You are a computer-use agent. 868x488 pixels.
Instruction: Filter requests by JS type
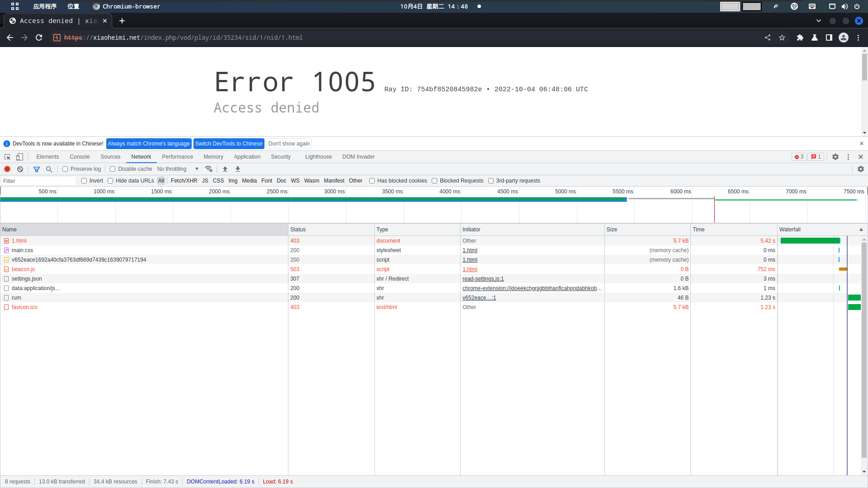(205, 181)
